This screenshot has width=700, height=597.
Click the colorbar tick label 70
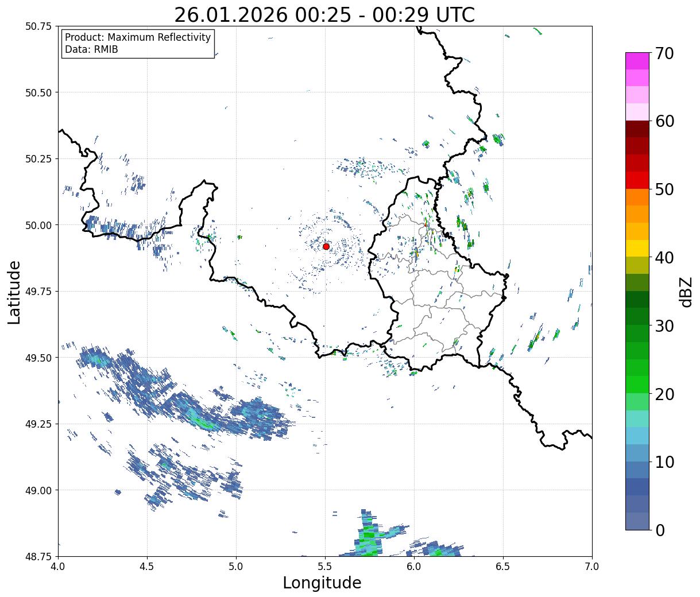664,53
